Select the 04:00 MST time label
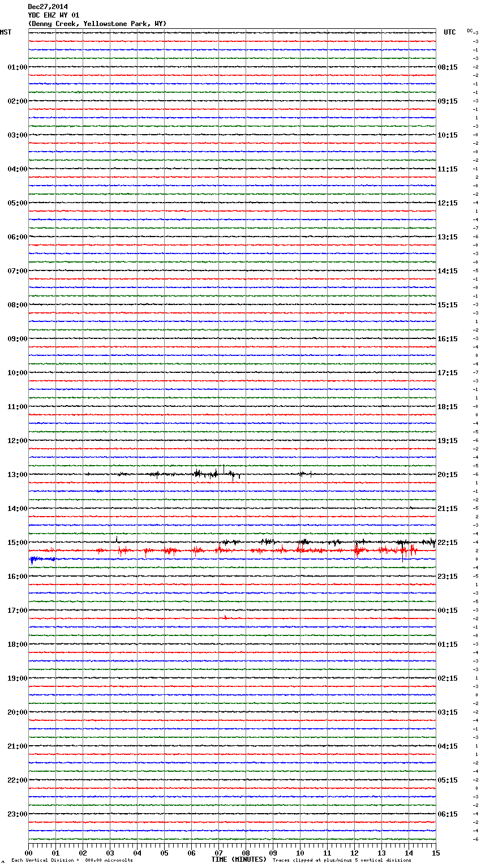This screenshot has height=868, width=481. [18, 169]
